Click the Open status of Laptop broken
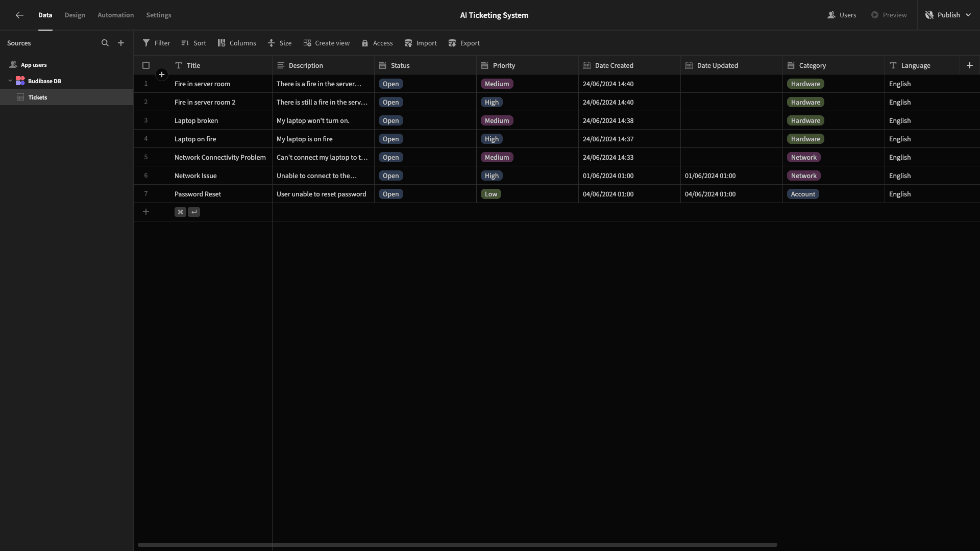The height and width of the screenshot is (551, 980). click(391, 121)
